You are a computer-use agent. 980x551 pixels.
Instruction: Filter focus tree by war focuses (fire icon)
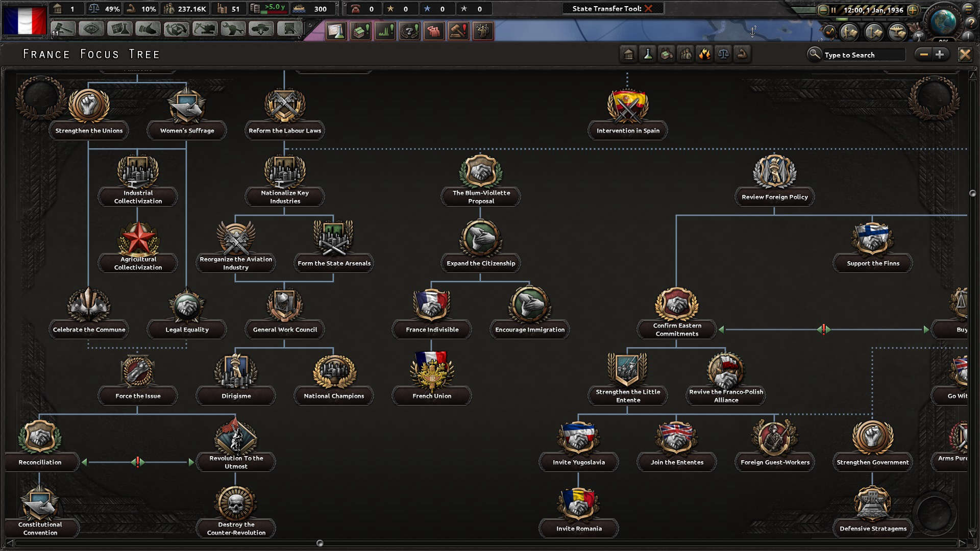point(705,54)
